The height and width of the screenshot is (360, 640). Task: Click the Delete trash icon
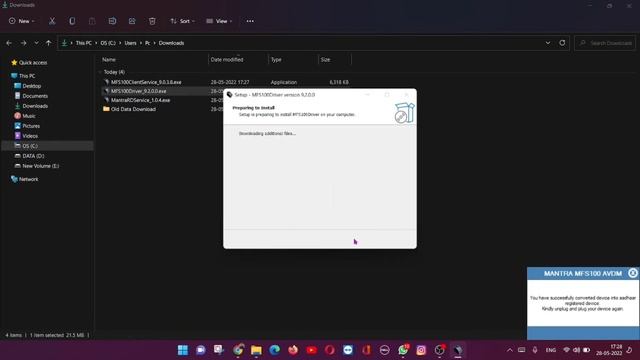(152, 21)
